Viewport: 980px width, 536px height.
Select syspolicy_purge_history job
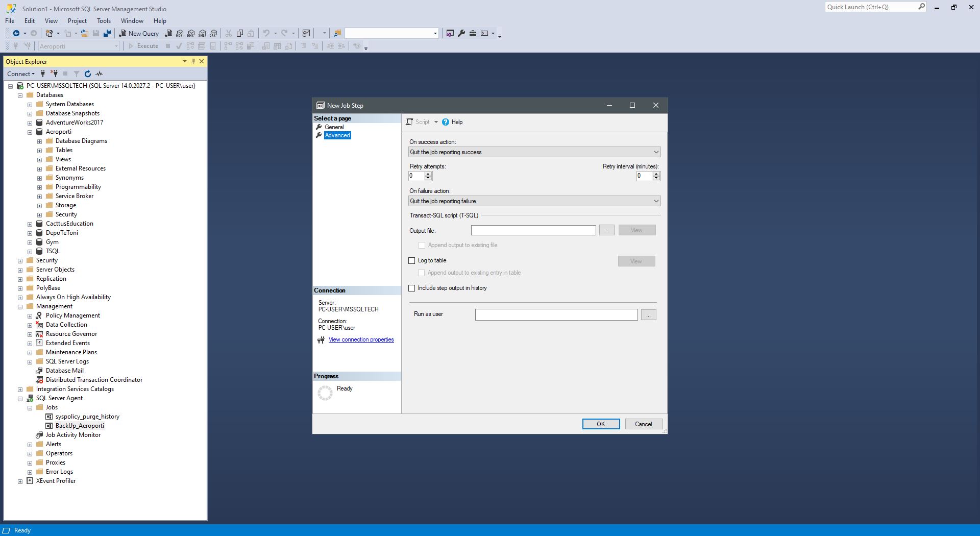87,417
